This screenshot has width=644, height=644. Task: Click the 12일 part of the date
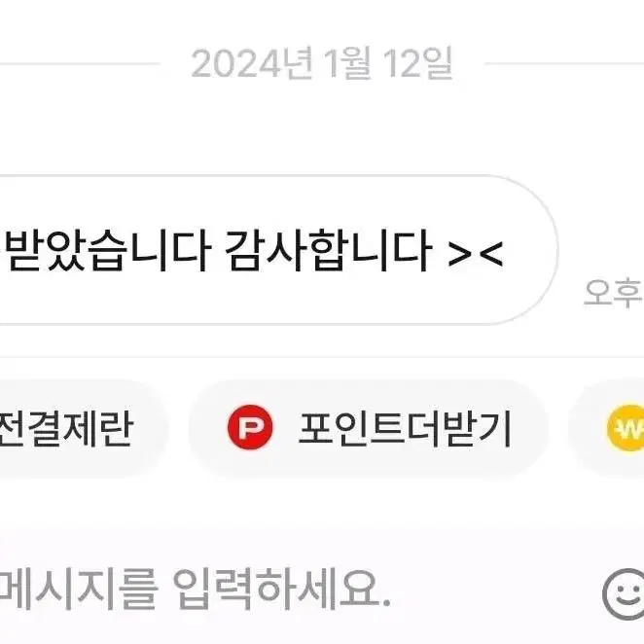coord(418,63)
